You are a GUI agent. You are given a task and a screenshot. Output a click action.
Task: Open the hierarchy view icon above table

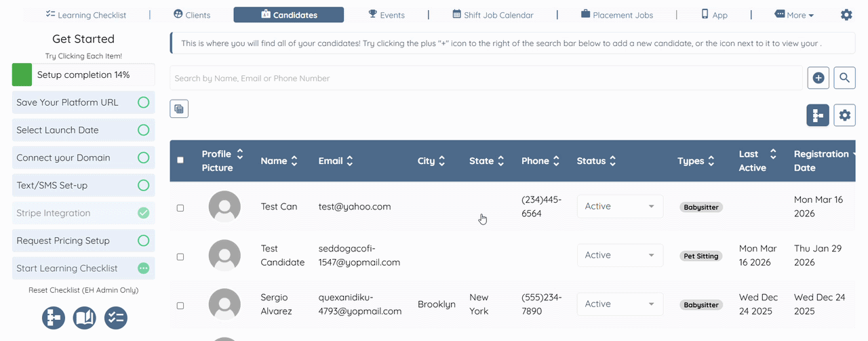click(818, 115)
